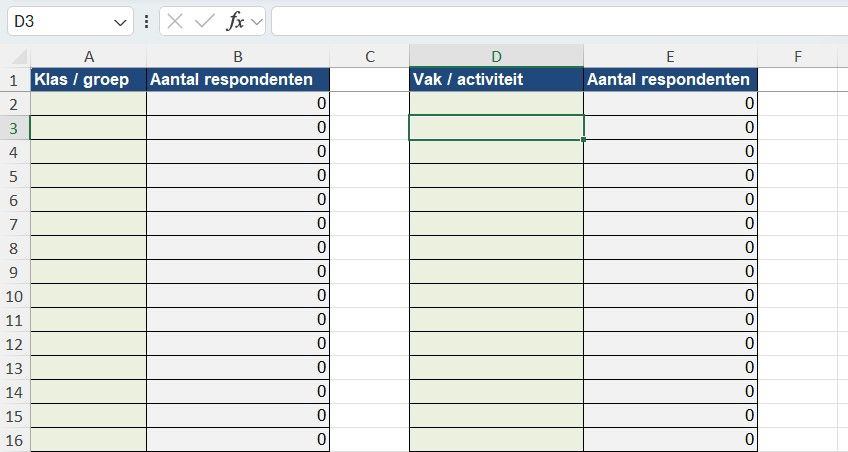
Task: Click the Vak / activiteit header cell
Action: [x=496, y=79]
